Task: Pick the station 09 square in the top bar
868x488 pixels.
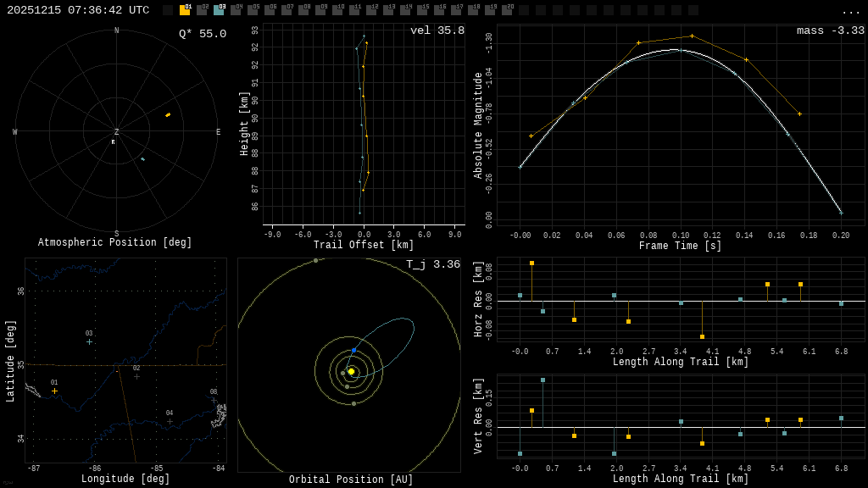Action: pos(320,10)
